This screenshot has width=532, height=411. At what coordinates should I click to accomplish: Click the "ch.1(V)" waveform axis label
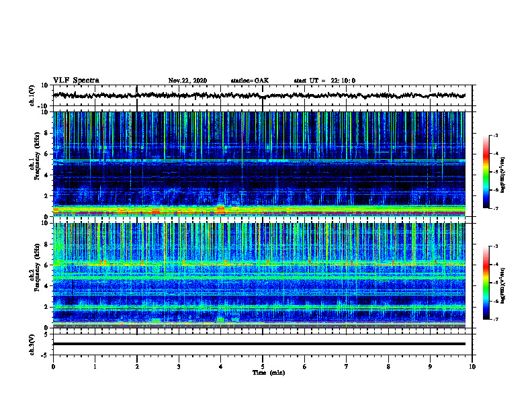click(x=32, y=95)
